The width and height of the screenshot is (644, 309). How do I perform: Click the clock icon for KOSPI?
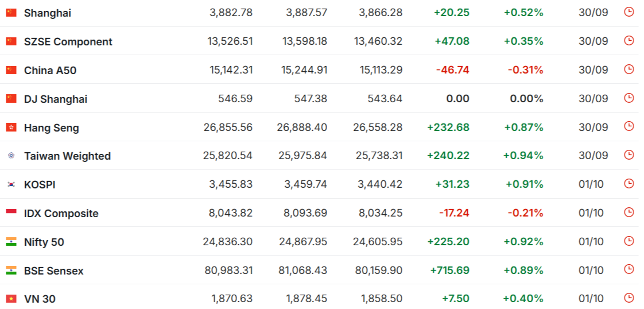(629, 183)
